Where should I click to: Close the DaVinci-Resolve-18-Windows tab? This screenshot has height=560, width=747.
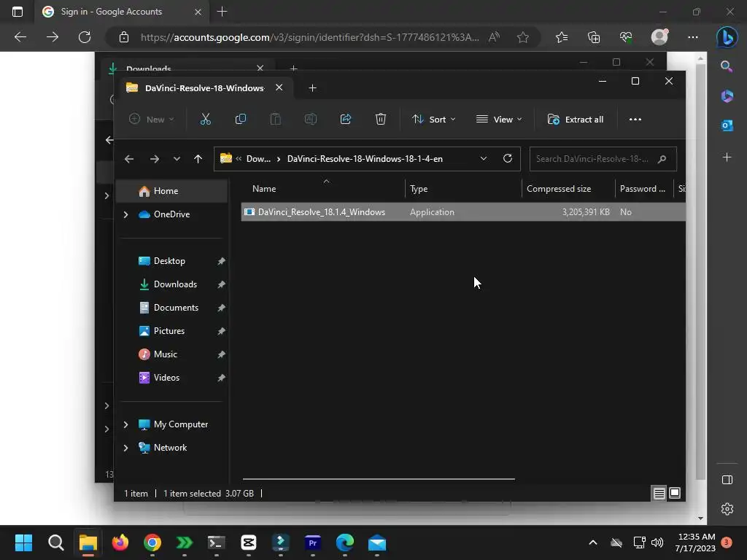(279, 87)
